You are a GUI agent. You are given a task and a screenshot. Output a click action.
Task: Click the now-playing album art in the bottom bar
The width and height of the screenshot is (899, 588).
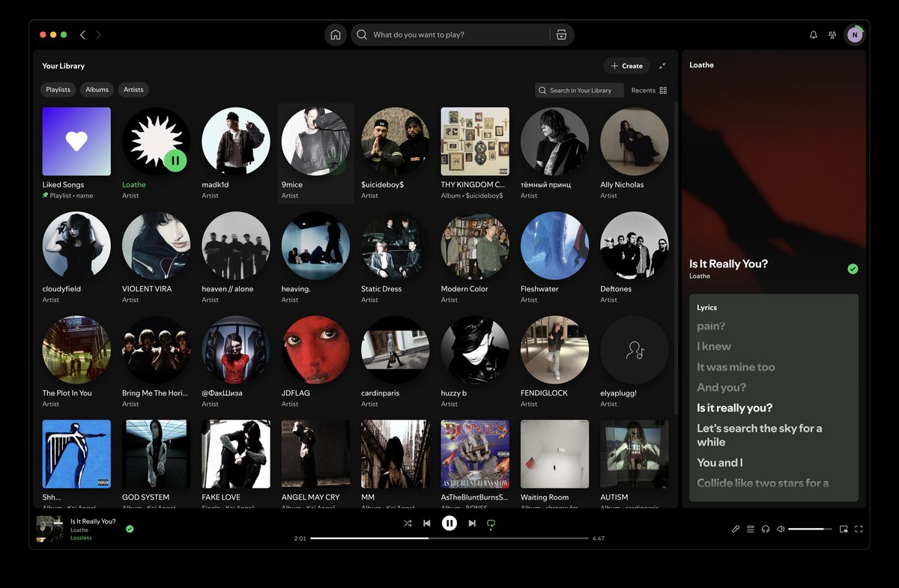[49, 529]
